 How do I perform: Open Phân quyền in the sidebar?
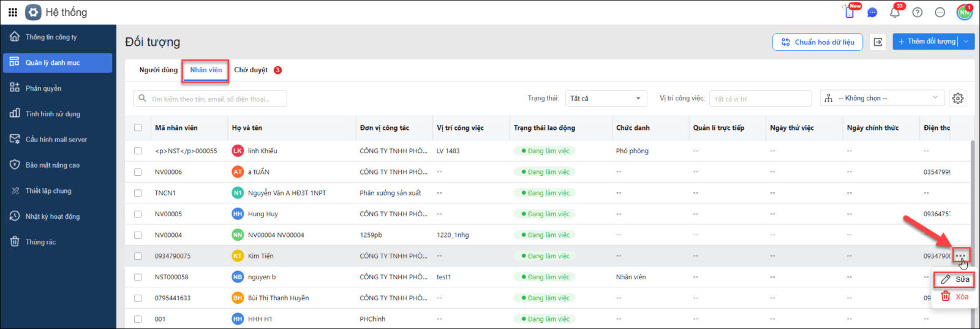coord(43,88)
